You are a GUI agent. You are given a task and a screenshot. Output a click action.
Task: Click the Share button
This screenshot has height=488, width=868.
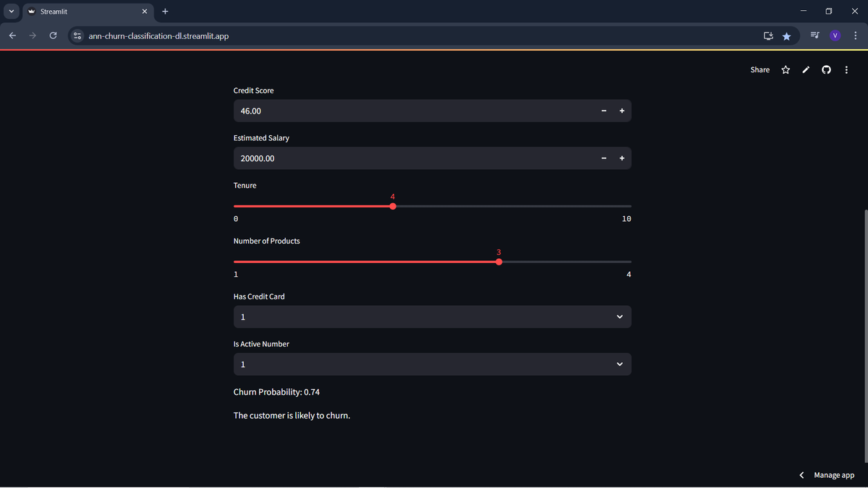click(x=760, y=69)
